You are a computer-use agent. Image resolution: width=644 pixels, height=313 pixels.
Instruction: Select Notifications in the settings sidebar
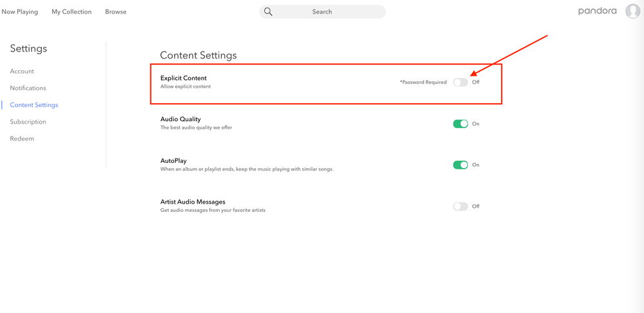28,88
